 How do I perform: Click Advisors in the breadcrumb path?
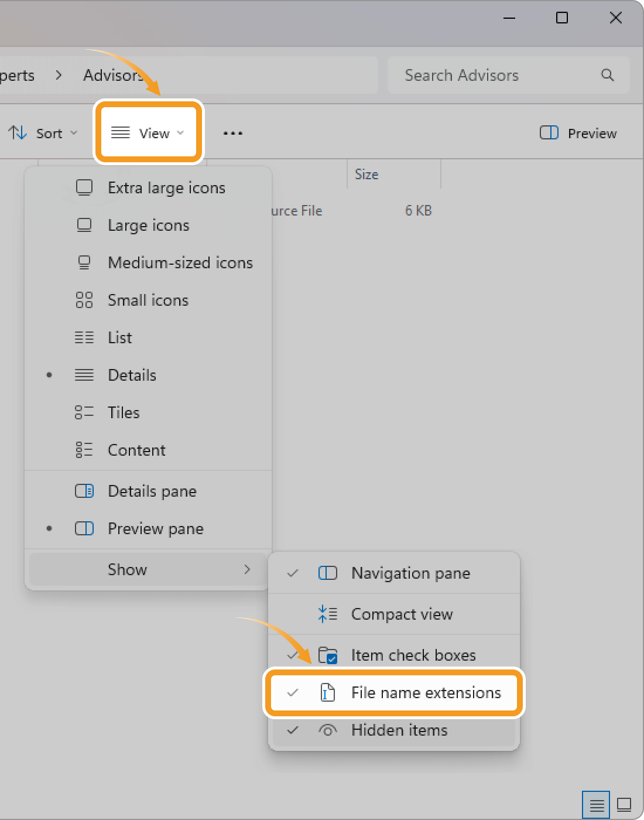[112, 76]
